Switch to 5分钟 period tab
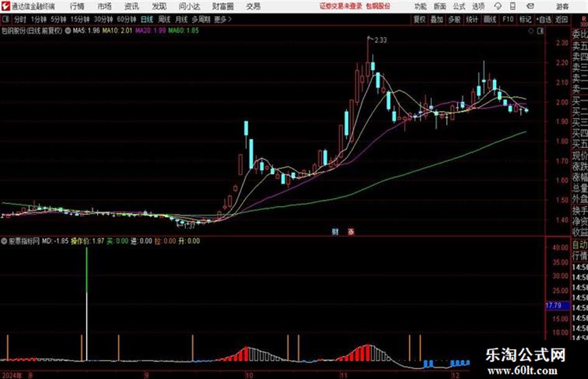The width and height of the screenshot is (588, 379). pyautogui.click(x=58, y=19)
